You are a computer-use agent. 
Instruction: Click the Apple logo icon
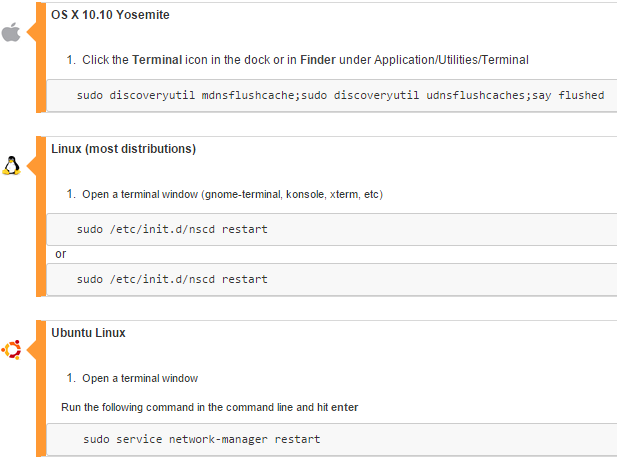click(x=11, y=33)
